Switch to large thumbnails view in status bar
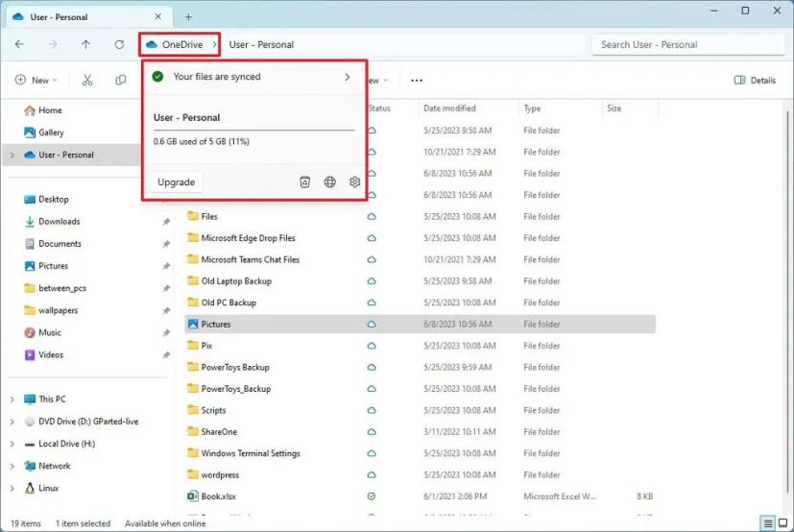Viewport: 794px width, 532px height. point(782,523)
